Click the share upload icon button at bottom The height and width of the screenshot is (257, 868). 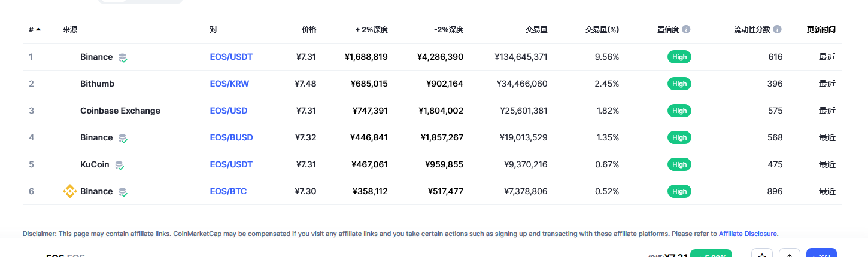click(790, 253)
